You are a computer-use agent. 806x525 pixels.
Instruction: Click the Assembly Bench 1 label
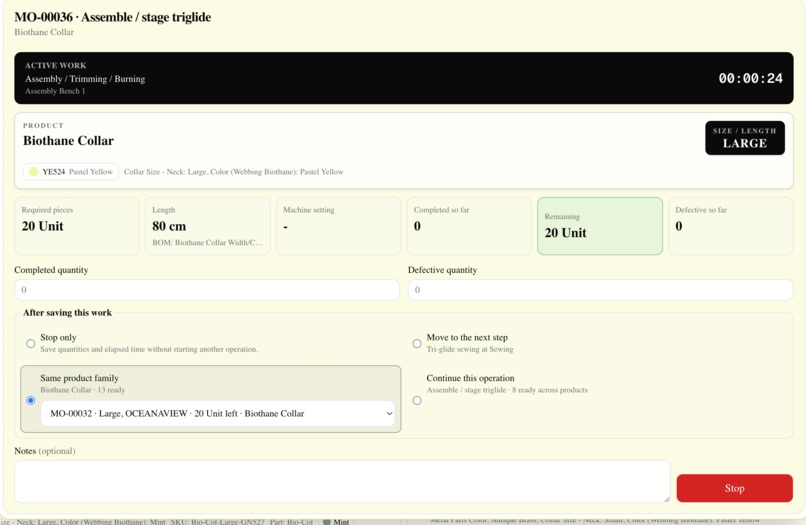tap(55, 91)
